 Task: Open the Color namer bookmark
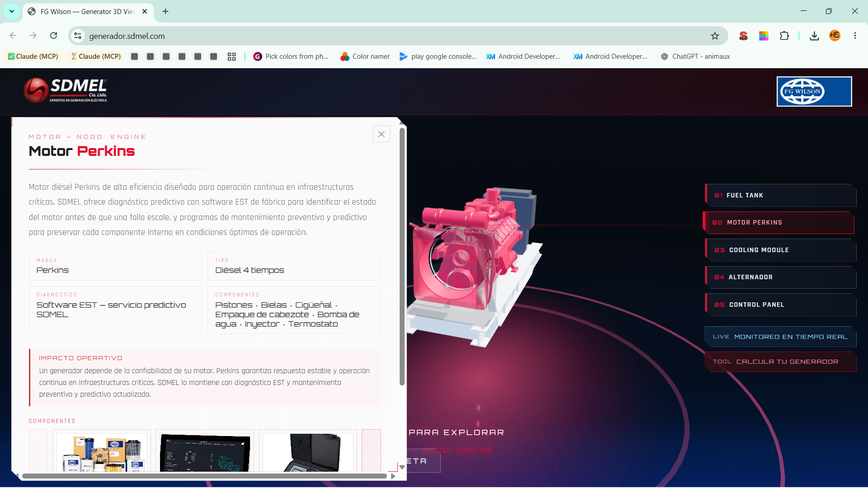click(365, 56)
